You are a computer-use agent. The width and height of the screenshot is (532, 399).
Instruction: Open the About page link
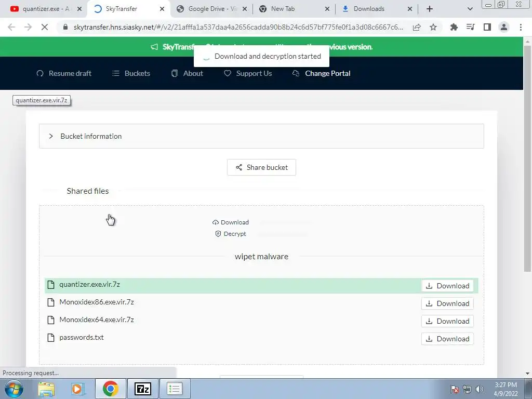pyautogui.click(x=187, y=73)
